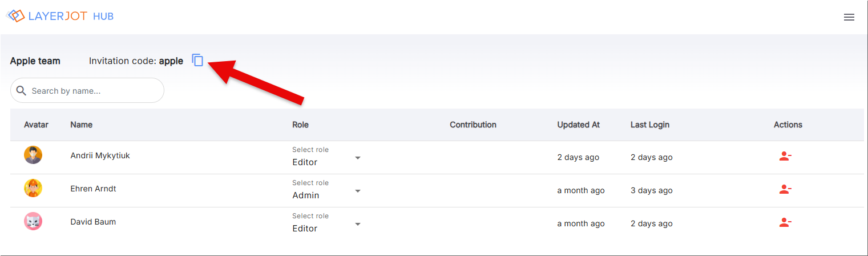Screen dimensions: 868x256
Task: Copy the invitation code with clipboard icon
Action: pyautogui.click(x=197, y=60)
